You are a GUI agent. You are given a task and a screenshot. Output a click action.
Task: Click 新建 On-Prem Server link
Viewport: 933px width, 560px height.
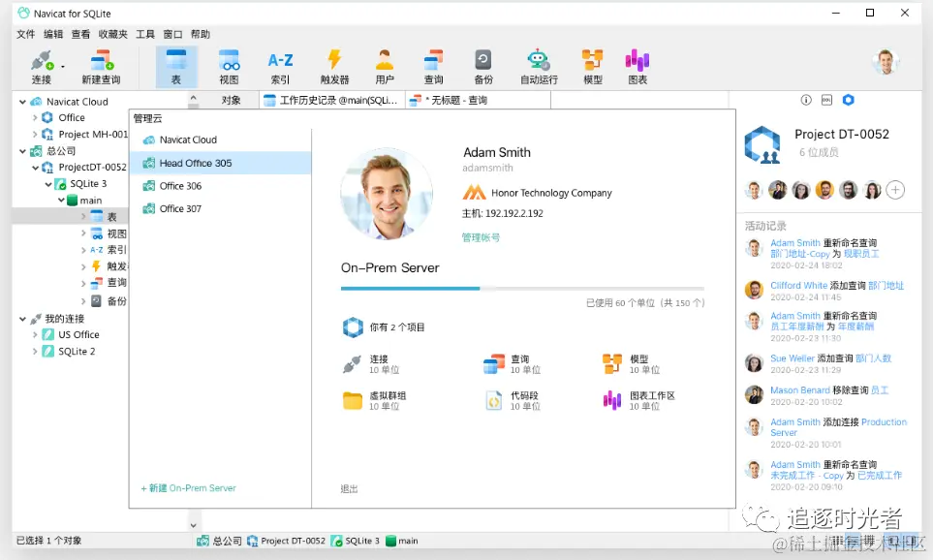pyautogui.click(x=189, y=488)
